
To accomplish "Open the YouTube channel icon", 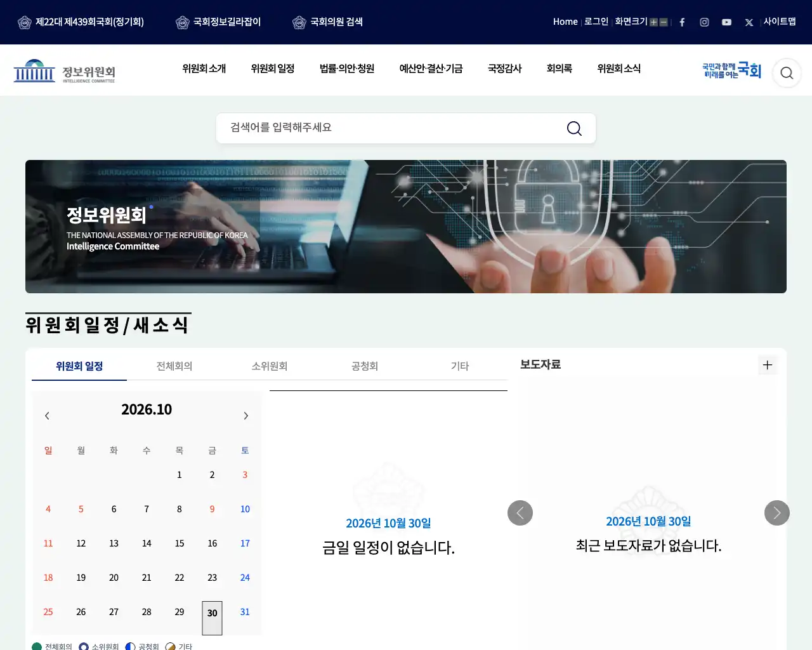I will click(x=726, y=22).
